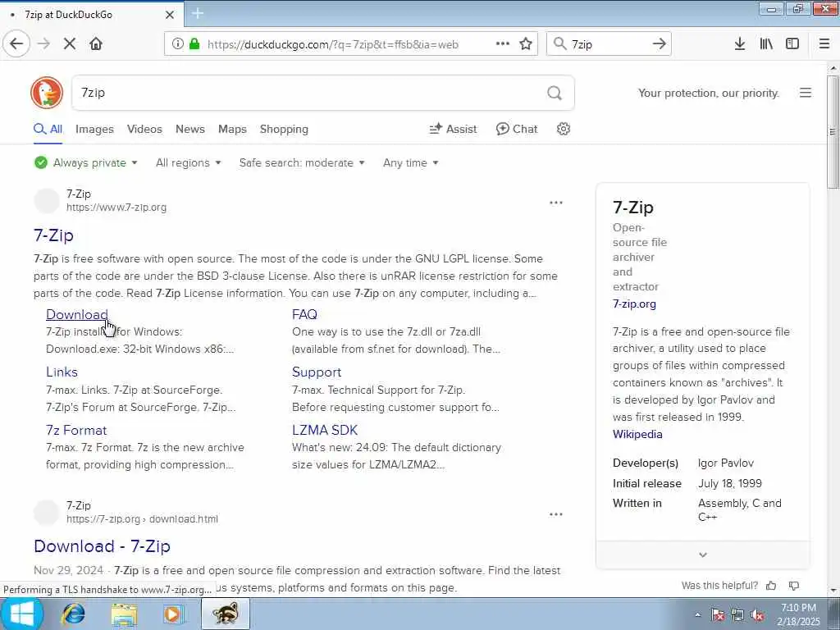
Task: Switch to News search tab
Action: click(x=190, y=129)
